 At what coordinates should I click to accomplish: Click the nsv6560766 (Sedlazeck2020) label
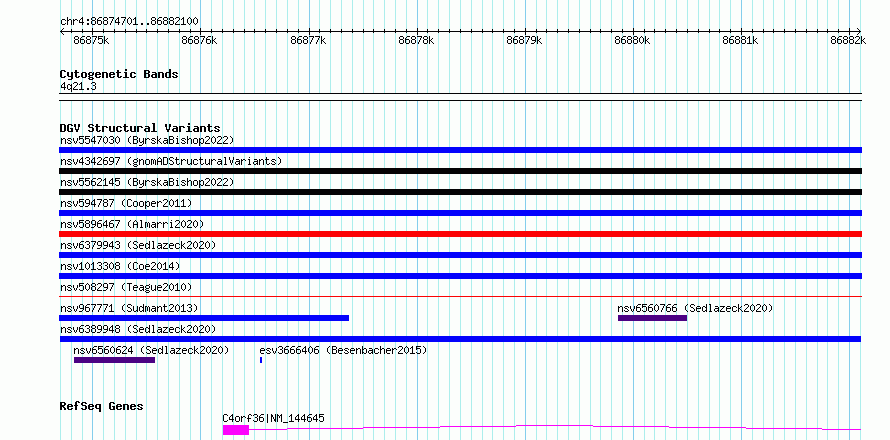coord(695,308)
